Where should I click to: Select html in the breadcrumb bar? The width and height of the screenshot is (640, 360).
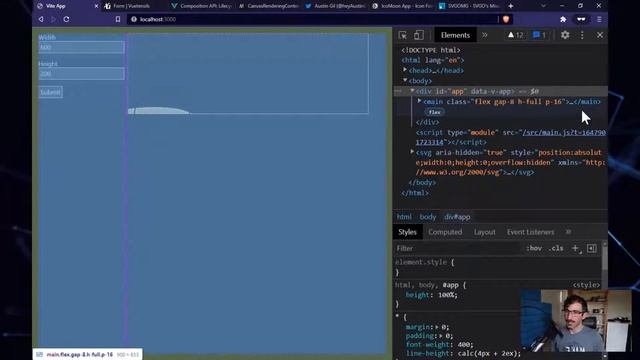click(404, 217)
